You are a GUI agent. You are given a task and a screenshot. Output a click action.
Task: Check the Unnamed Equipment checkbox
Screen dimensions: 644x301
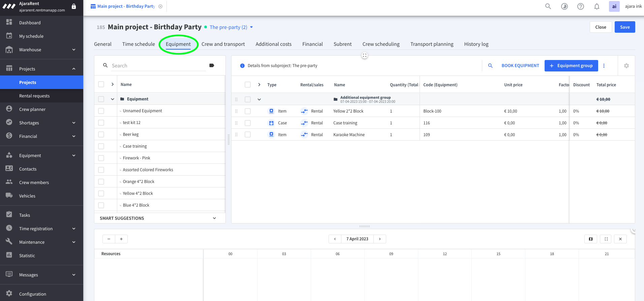(101, 111)
